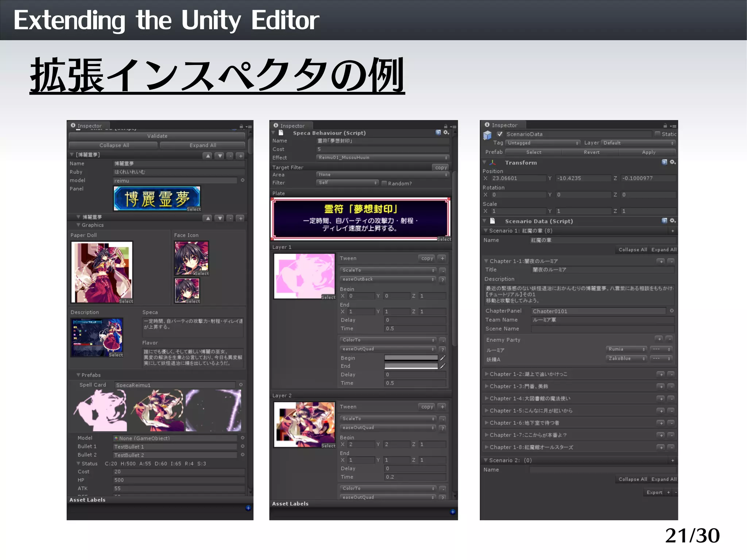The image size is (747, 560).
Task: Click the Export button in ScenarioData inspector
Action: pyautogui.click(x=654, y=492)
